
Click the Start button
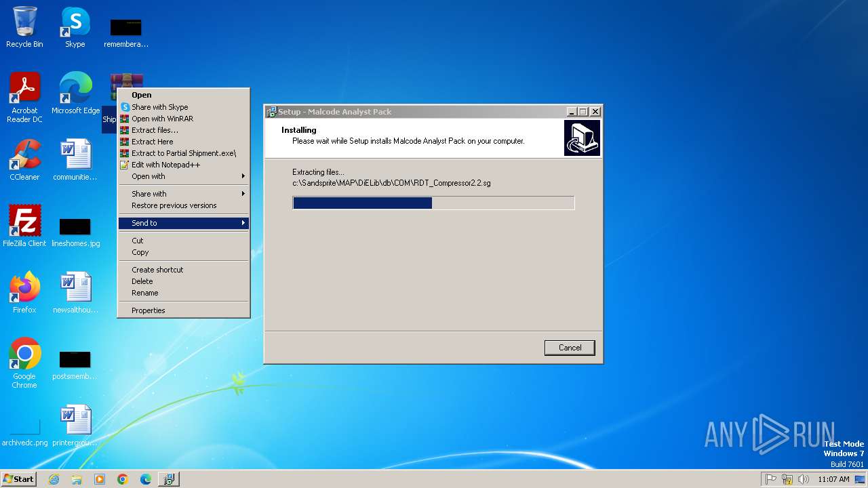pyautogui.click(x=18, y=479)
